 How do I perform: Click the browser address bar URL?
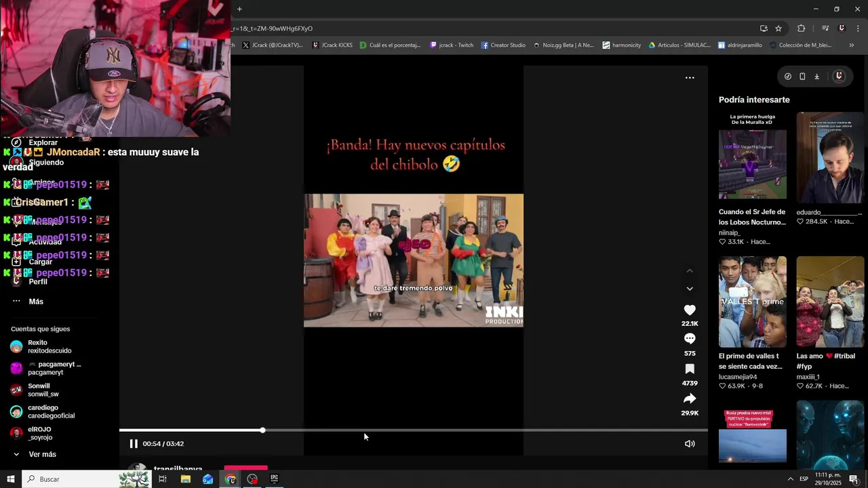tap(273, 28)
